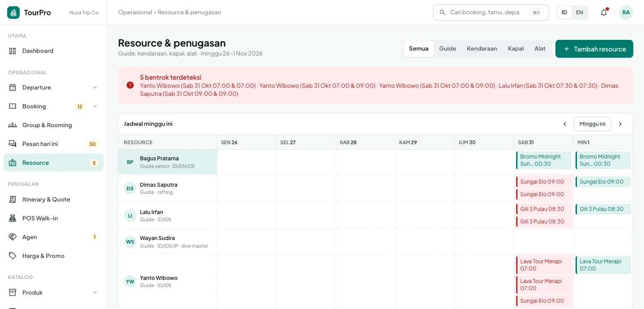Focus the Cari booking search field
Screen dimensions: 644x309
(x=491, y=13)
